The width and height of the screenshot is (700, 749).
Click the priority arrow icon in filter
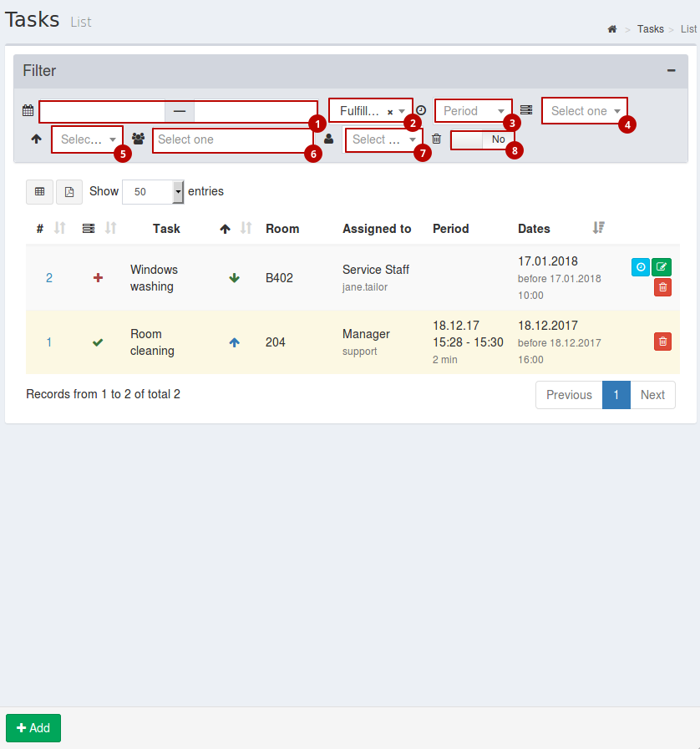coord(36,139)
